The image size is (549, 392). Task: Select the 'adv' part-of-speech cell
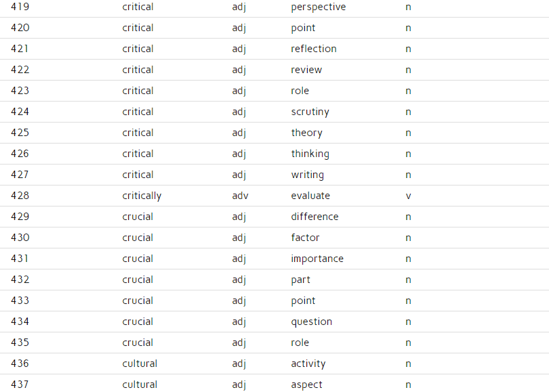[240, 196]
